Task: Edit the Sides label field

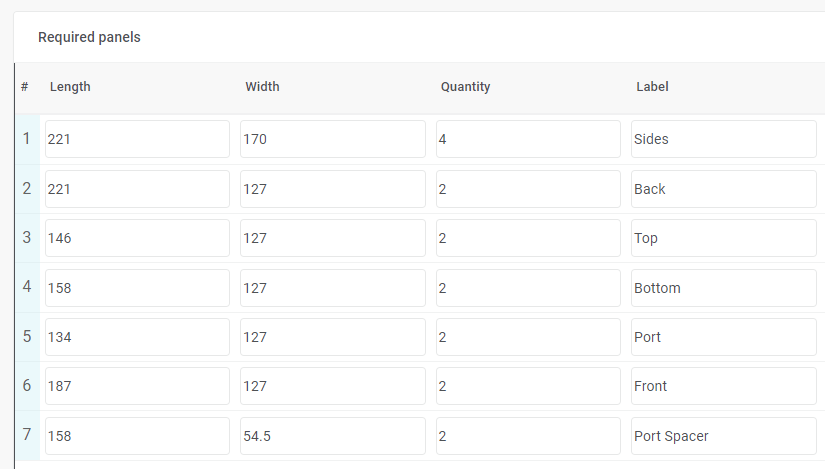Action: point(723,139)
